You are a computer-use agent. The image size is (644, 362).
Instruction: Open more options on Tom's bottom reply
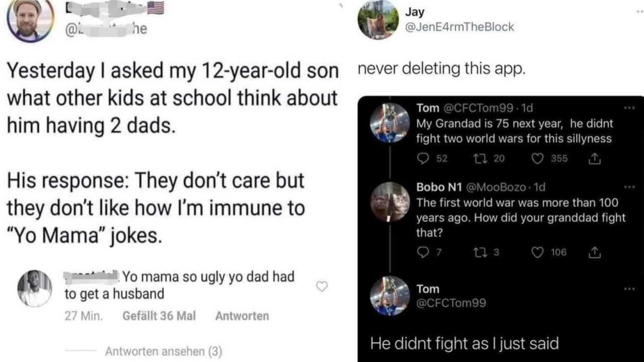629,289
